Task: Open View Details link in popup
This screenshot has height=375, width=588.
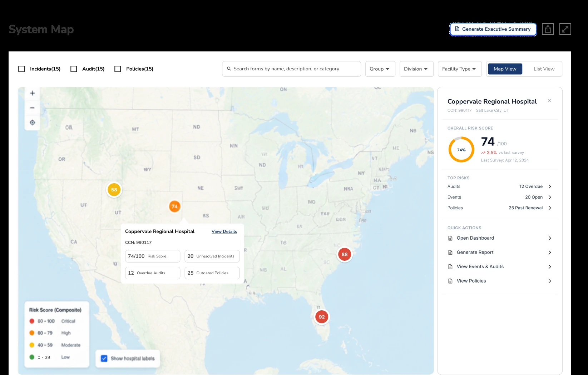Action: (224, 231)
